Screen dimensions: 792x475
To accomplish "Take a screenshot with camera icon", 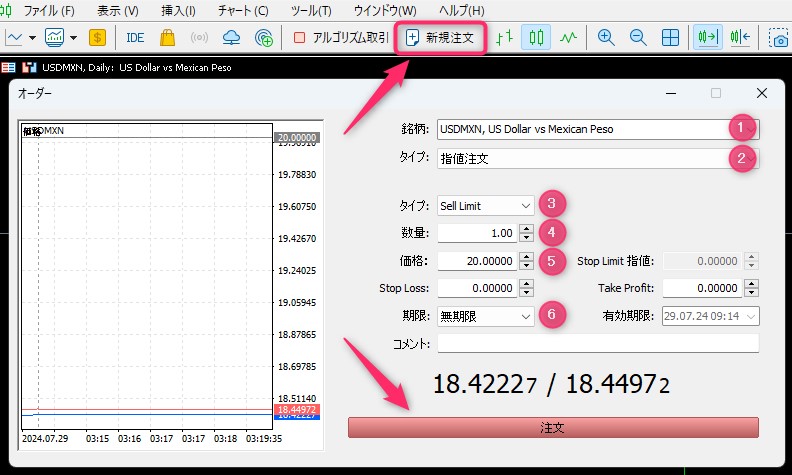I will pos(780,38).
